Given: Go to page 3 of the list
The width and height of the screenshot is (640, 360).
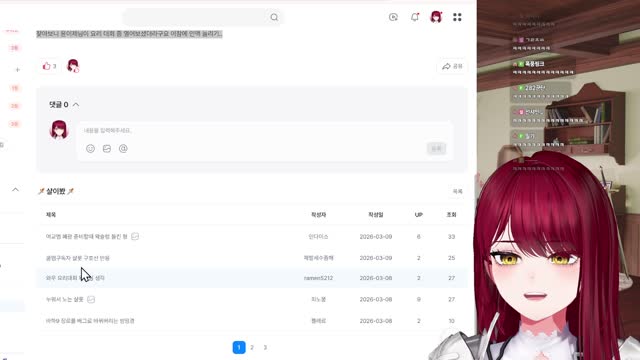Looking at the screenshot, I should pos(265,347).
